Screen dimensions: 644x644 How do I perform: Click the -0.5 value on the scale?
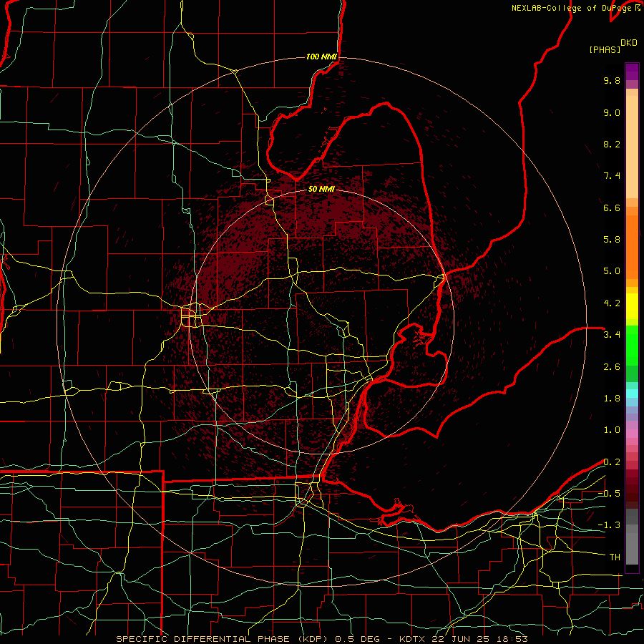[x=609, y=494]
